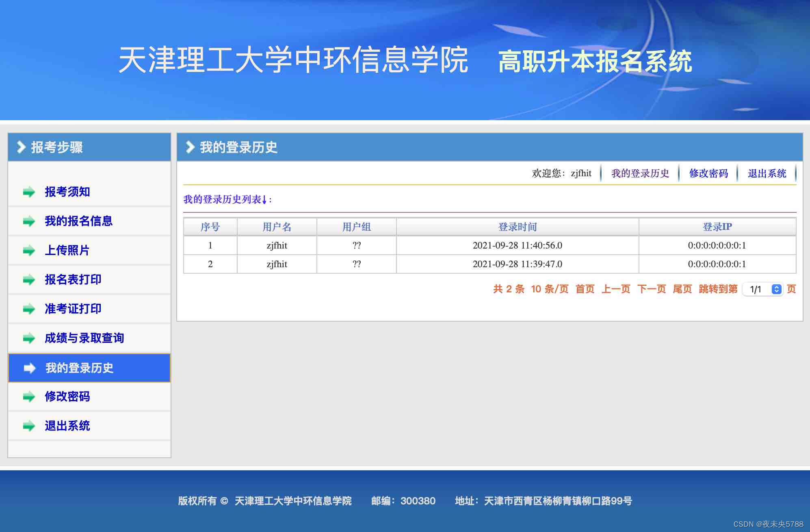Click the green arrow beside 准考证打印

[x=29, y=309]
